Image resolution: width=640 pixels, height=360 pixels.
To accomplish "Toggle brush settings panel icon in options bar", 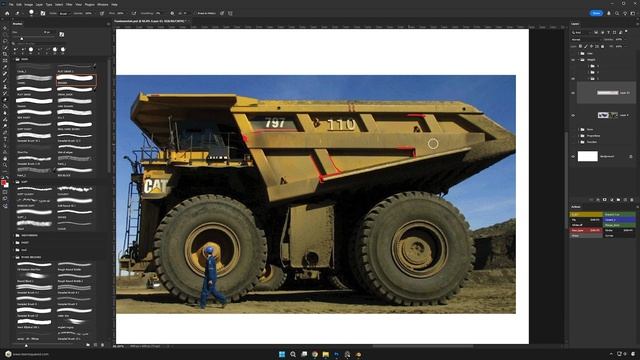I will [x=43, y=13].
